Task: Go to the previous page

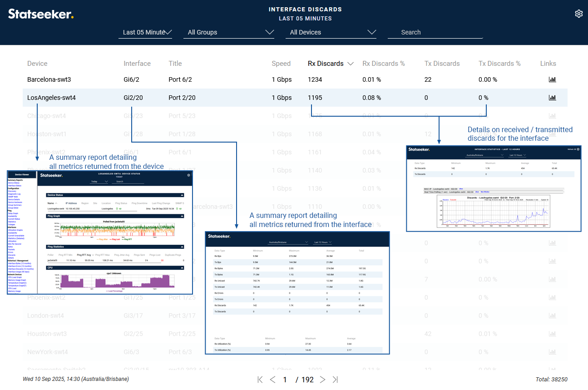Action: tap(272, 380)
